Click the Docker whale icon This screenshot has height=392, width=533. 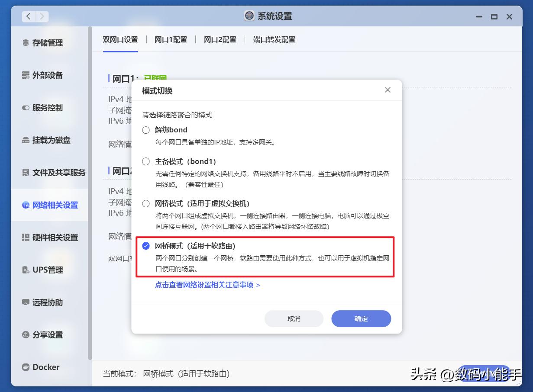click(x=26, y=367)
